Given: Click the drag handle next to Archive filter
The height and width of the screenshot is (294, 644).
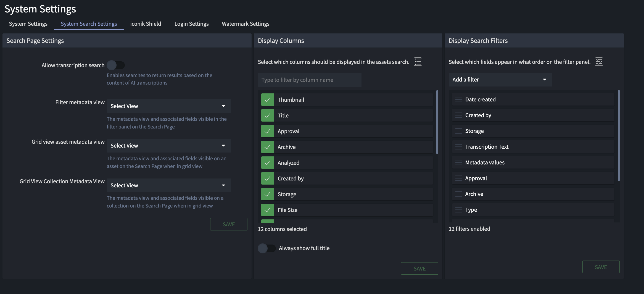Looking at the screenshot, I should [458, 194].
